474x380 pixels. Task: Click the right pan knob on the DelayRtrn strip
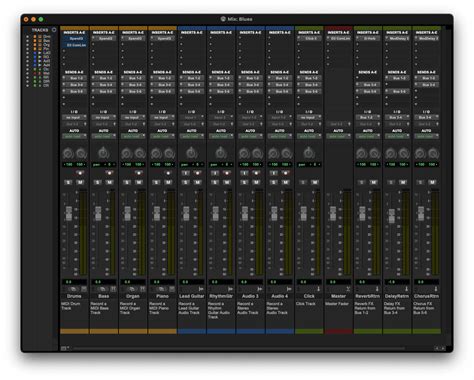tap(404, 154)
